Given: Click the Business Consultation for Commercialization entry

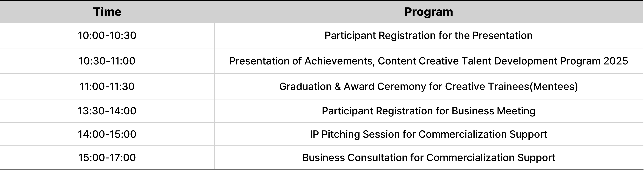Looking at the screenshot, I should click(429, 158).
